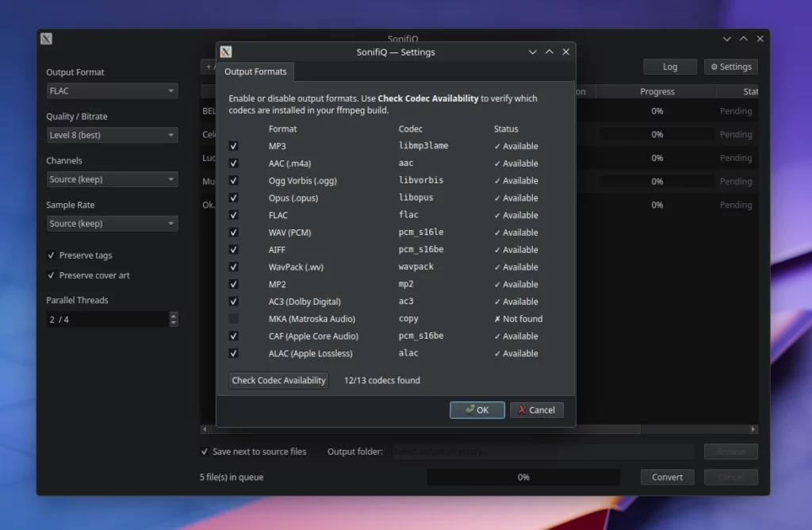Shade the Settings dialog with the down chevron
The image size is (812, 530).
[532, 52]
